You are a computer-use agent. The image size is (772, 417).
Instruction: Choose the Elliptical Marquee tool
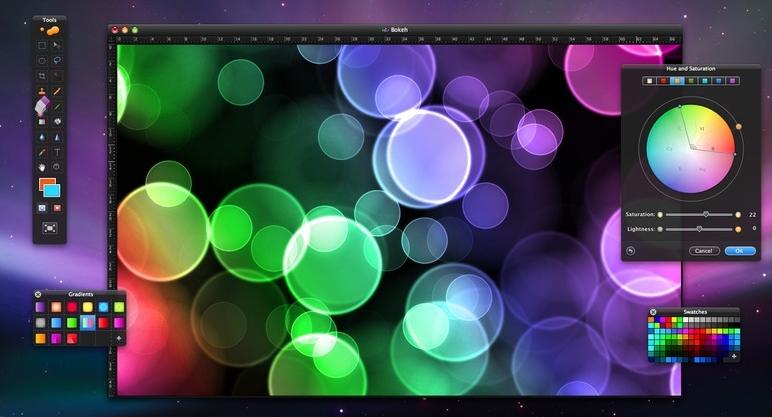tap(42, 61)
